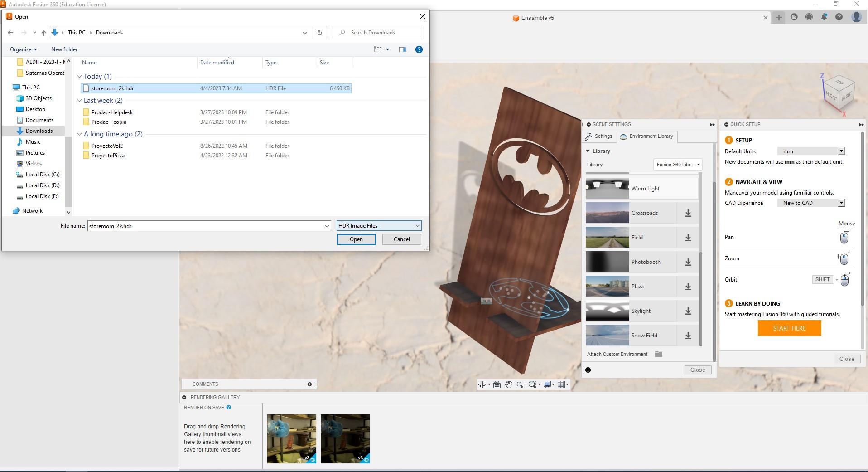Select the Orbit tool in navigation bar
The image size is (868, 472).
point(482,384)
